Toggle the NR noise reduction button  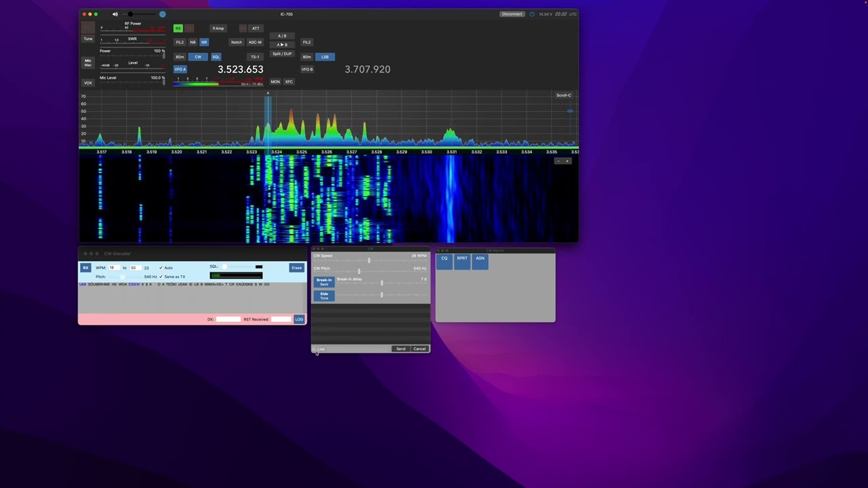click(x=204, y=42)
